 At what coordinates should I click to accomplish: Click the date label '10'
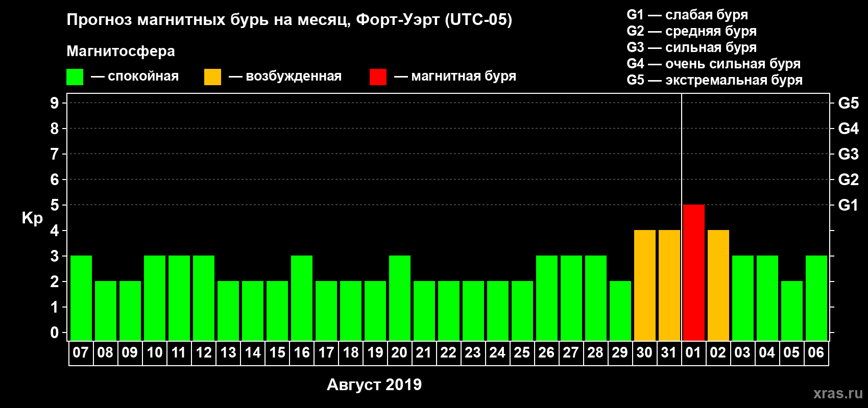coord(154,352)
